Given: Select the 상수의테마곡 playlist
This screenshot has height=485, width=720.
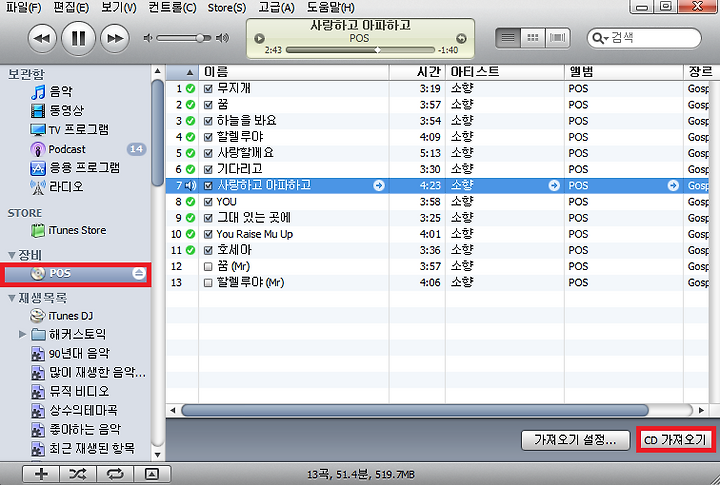Looking at the screenshot, I should 74,410.
